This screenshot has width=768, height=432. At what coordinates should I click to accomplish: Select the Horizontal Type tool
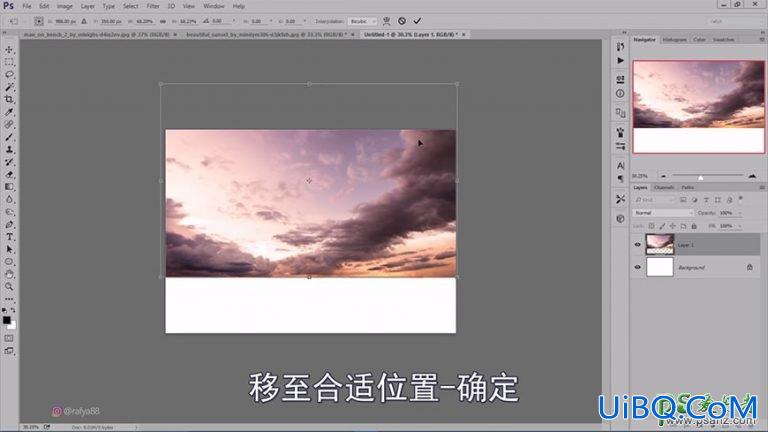click(x=9, y=237)
